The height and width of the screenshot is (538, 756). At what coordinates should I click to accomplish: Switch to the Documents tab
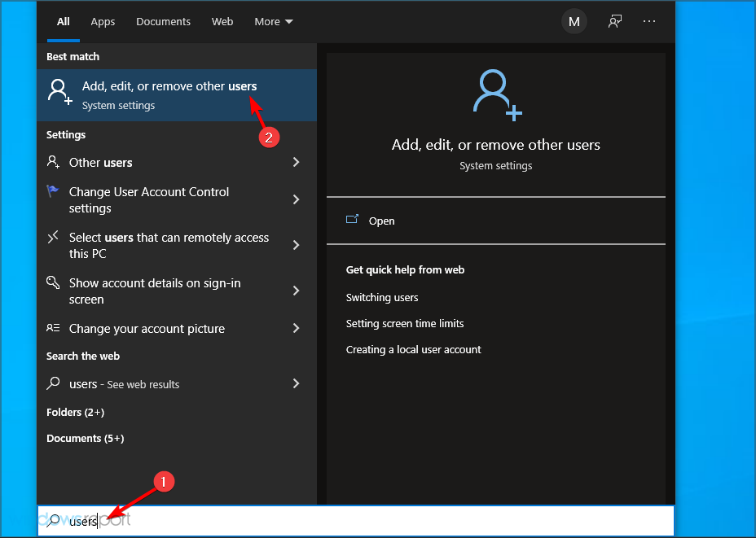pyautogui.click(x=163, y=22)
